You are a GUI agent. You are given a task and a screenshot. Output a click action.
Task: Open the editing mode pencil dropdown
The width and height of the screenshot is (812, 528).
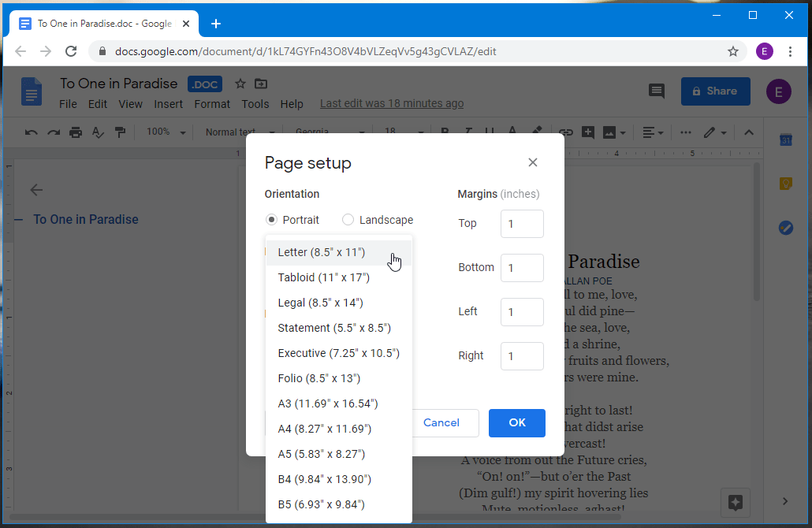(715, 132)
